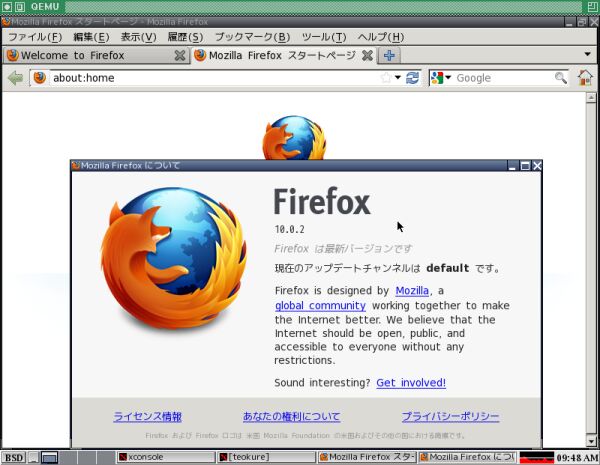
Task: Open the list all tabs dropdown
Action: point(587,54)
